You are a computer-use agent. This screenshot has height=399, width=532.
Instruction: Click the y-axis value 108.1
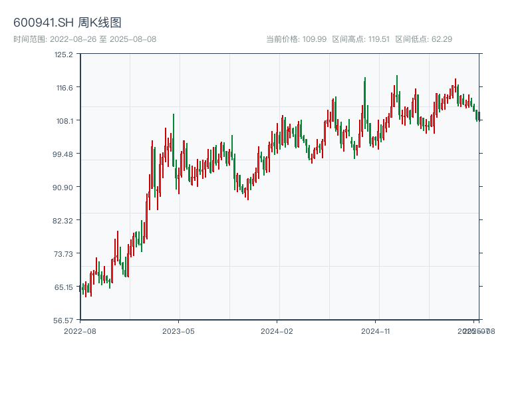(x=65, y=121)
